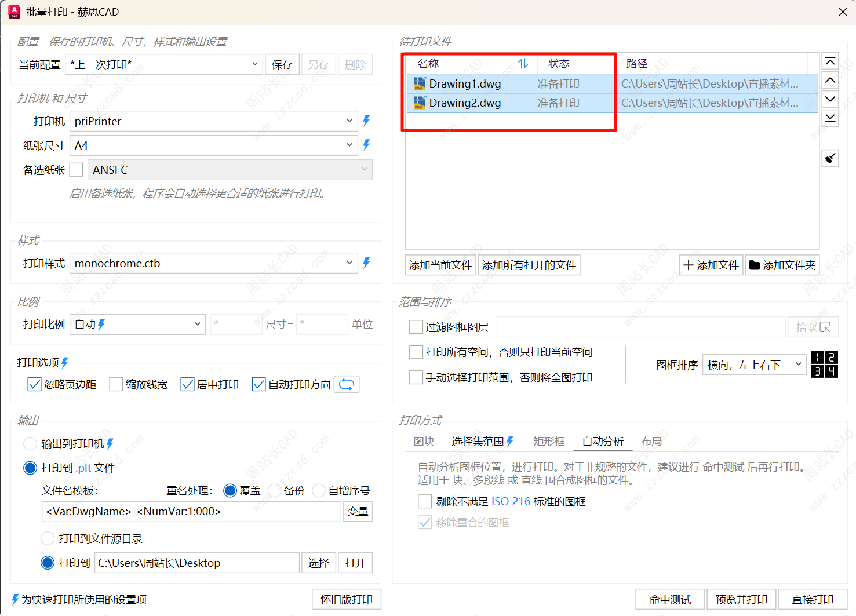856x616 pixels.
Task: Click the move-up arrow icon
Action: point(830,81)
